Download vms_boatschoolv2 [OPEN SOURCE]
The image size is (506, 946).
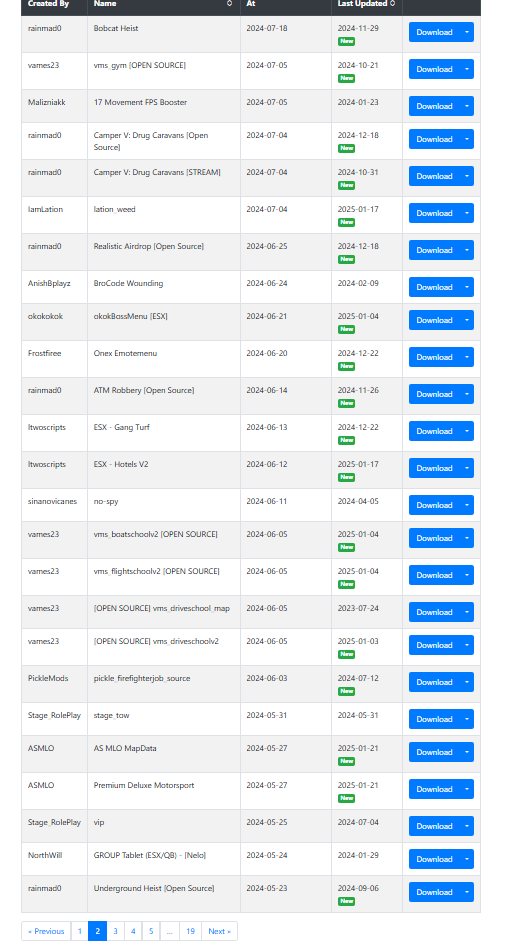pyautogui.click(x=434, y=538)
